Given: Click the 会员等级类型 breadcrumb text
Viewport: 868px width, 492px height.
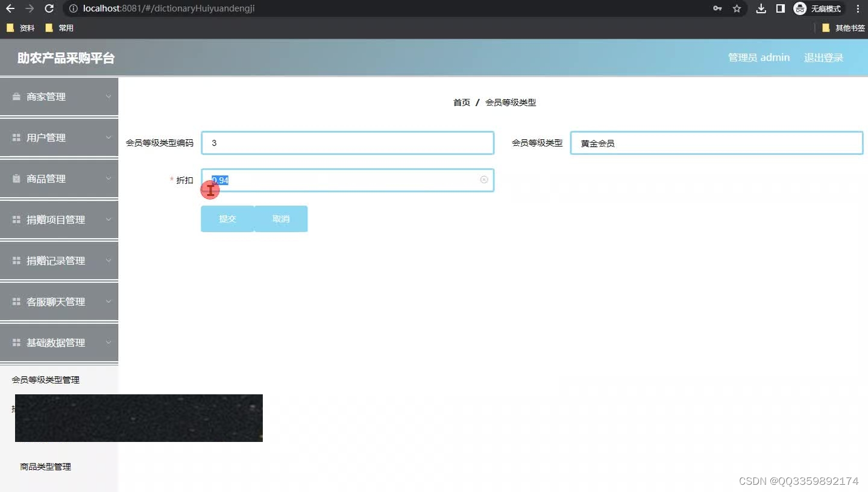Looking at the screenshot, I should click(x=511, y=102).
